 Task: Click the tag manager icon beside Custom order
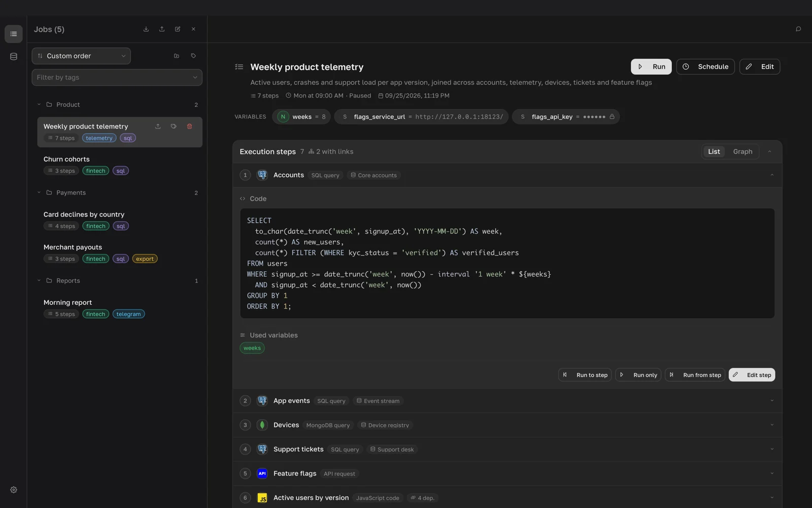click(193, 56)
